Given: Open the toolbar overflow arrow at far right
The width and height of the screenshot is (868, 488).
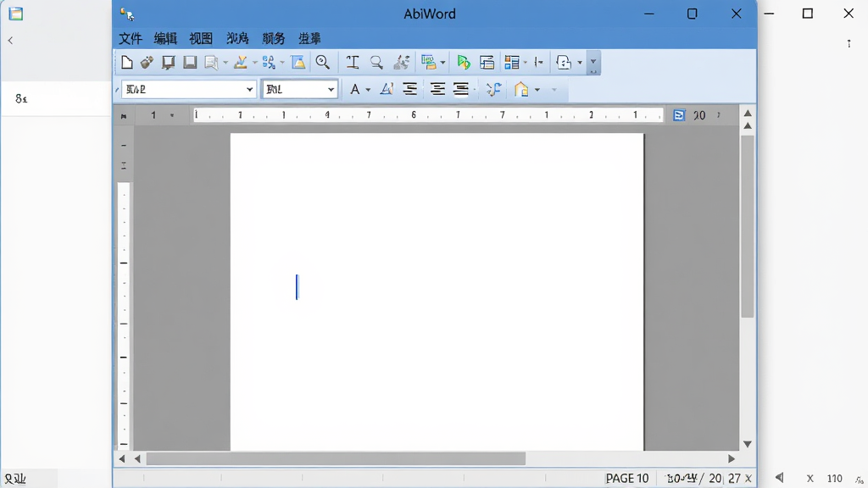Looking at the screenshot, I should click(x=593, y=63).
